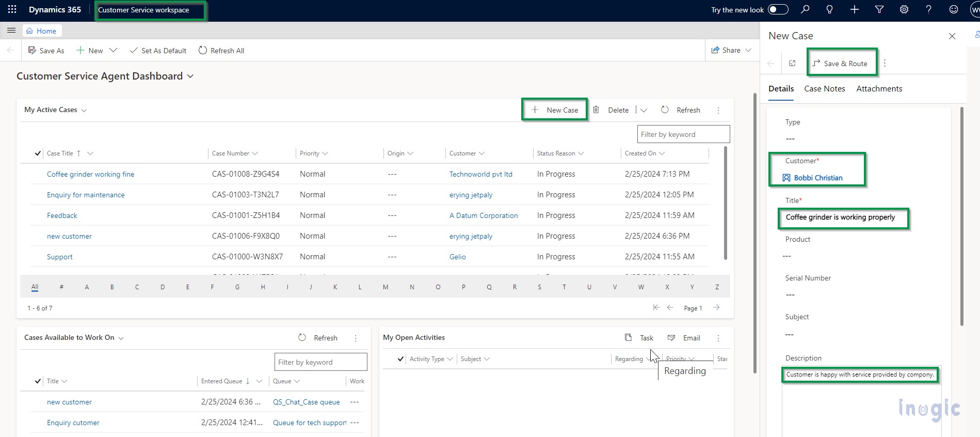Click the plus quick create icon in top bar
This screenshot has height=437, width=980.
point(855,9)
